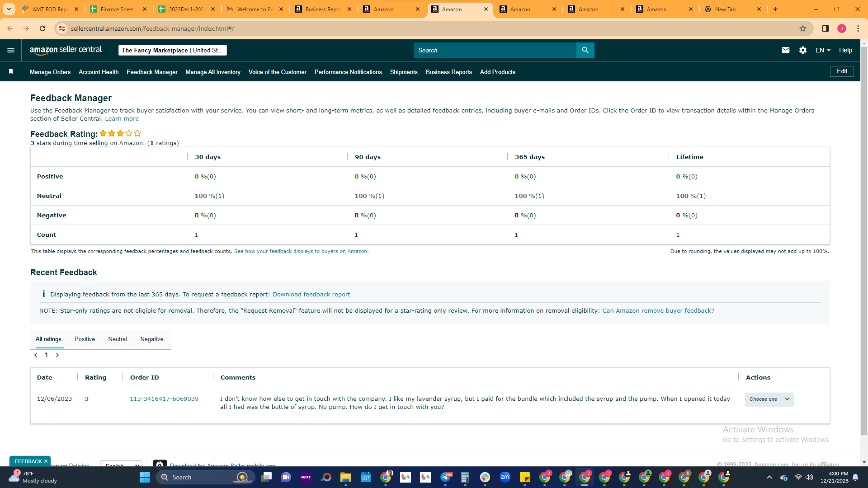Open the settings gear icon
This screenshot has height=488, width=868.
tap(803, 50)
